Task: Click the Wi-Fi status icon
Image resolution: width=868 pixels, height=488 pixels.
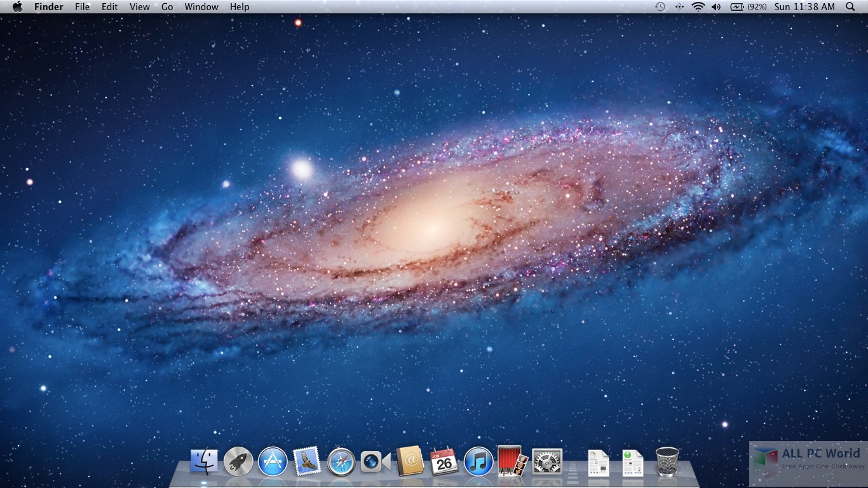Action: (x=698, y=7)
